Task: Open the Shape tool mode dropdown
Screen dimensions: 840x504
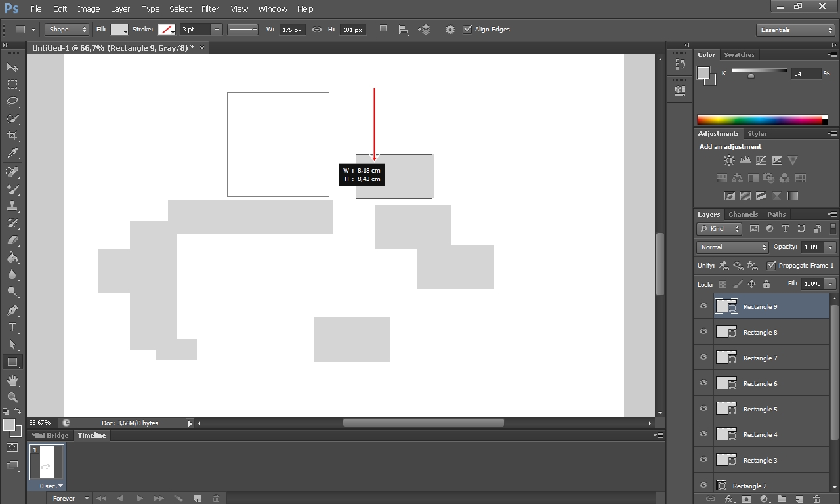Action: (66, 30)
